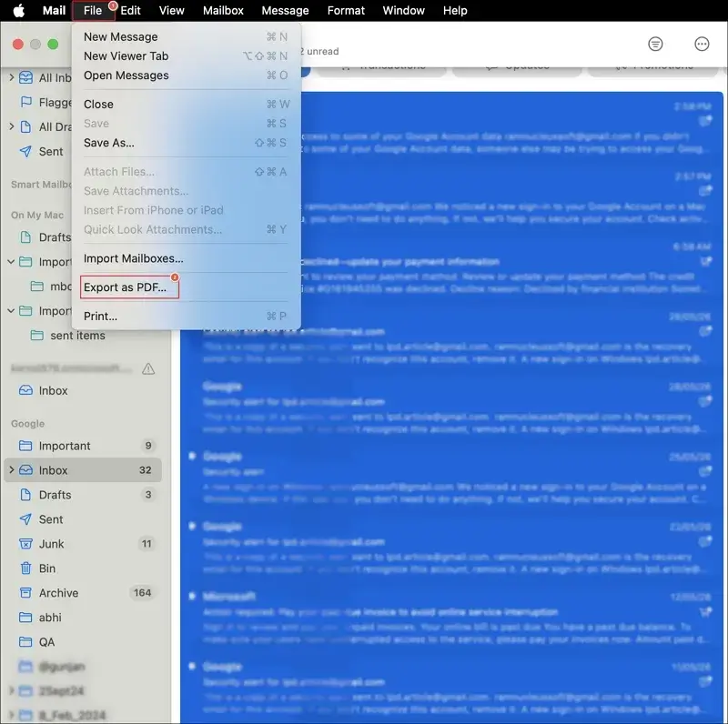Click the All Inboxes tray icon
728x724 pixels.
pyautogui.click(x=26, y=77)
